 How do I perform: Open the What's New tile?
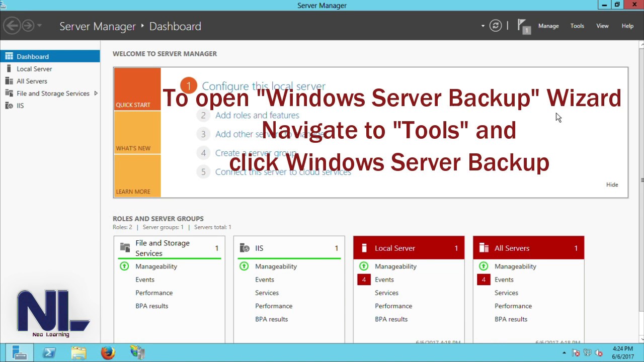pyautogui.click(x=137, y=132)
